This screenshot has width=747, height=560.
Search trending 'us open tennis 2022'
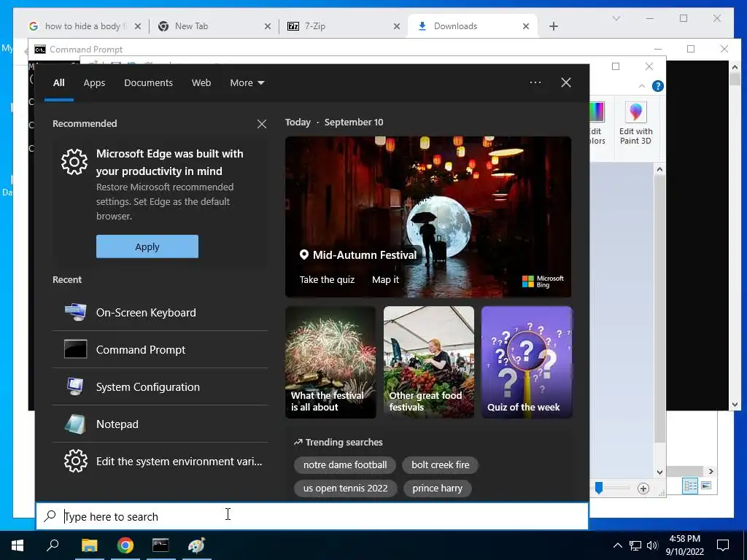(345, 488)
